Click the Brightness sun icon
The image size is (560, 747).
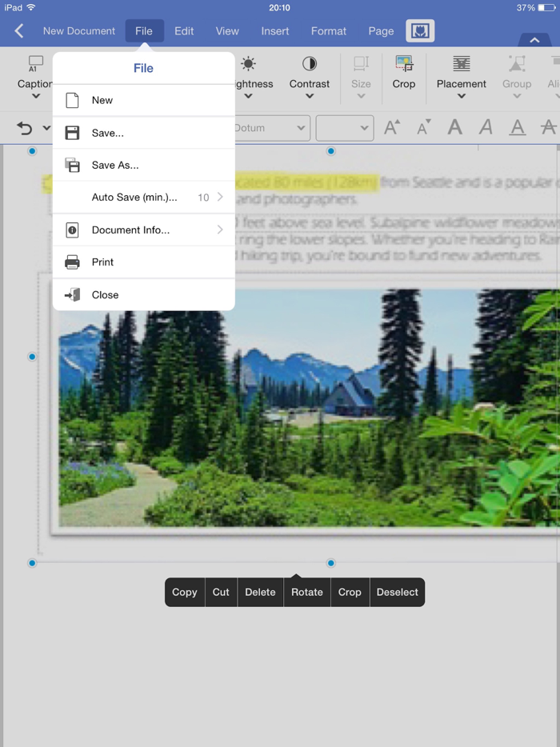click(x=248, y=63)
